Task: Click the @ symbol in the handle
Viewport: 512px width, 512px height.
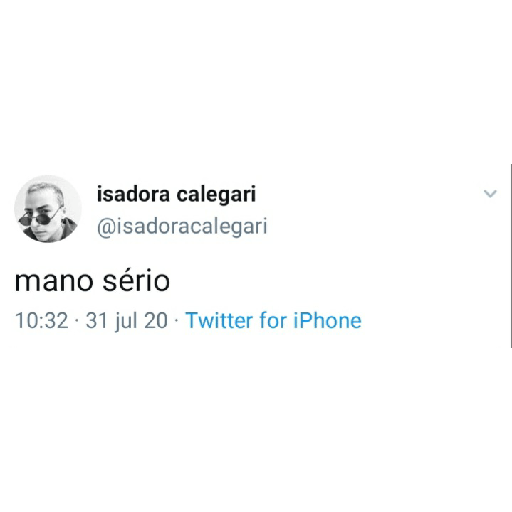Action: click(105, 228)
